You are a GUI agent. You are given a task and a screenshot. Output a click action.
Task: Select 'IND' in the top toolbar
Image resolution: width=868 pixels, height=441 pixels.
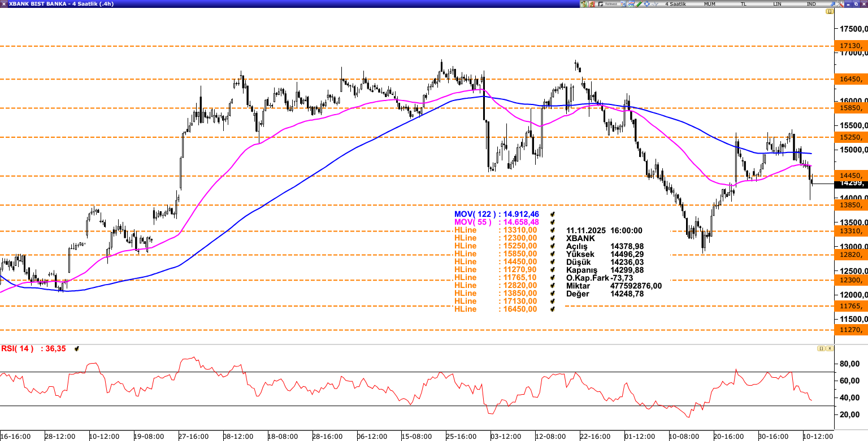[x=810, y=4]
